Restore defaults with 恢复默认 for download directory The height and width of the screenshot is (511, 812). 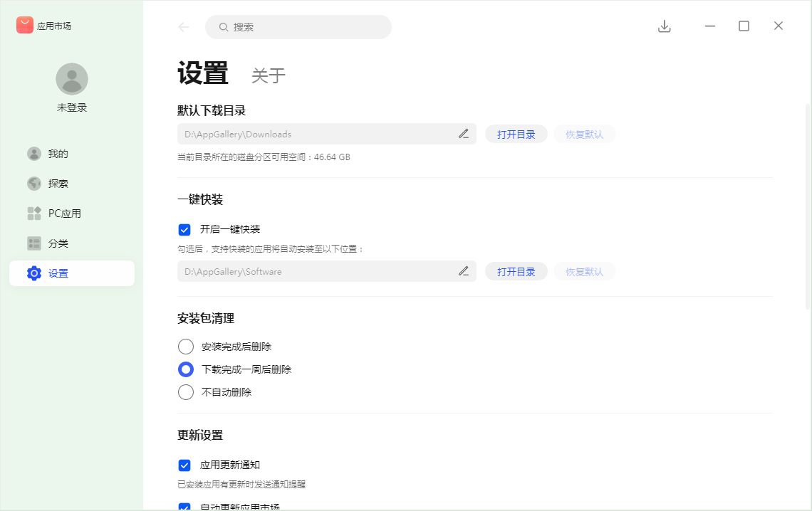pos(584,134)
